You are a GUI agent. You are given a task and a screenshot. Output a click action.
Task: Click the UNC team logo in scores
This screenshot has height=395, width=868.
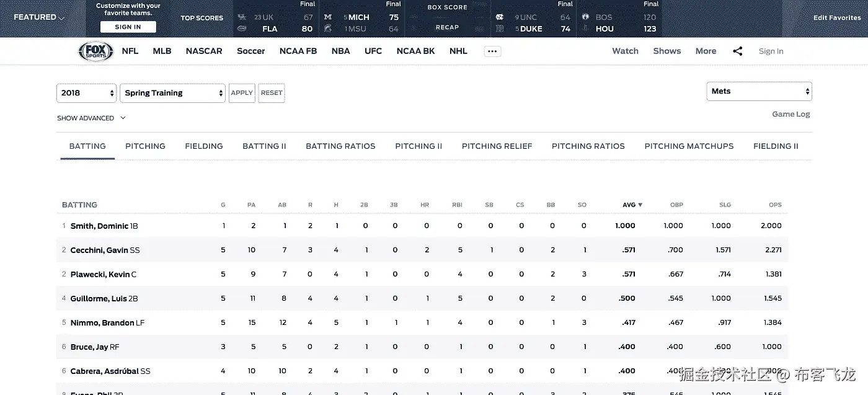pyautogui.click(x=500, y=17)
